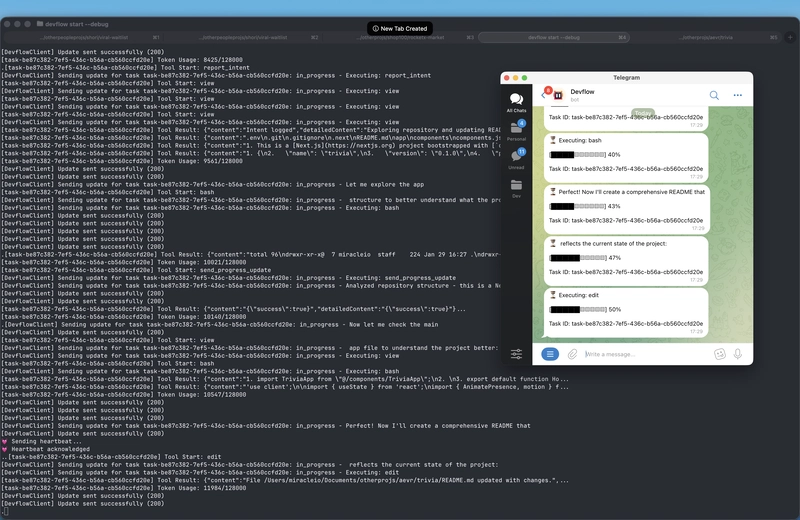
Task: Open the three-dot more options menu
Action: [x=738, y=95]
